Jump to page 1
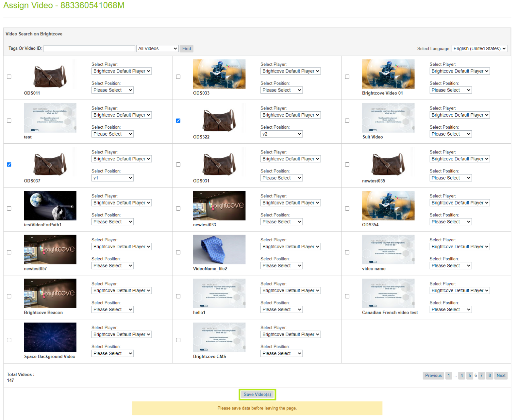The width and height of the screenshot is (517, 420). [x=449, y=376]
